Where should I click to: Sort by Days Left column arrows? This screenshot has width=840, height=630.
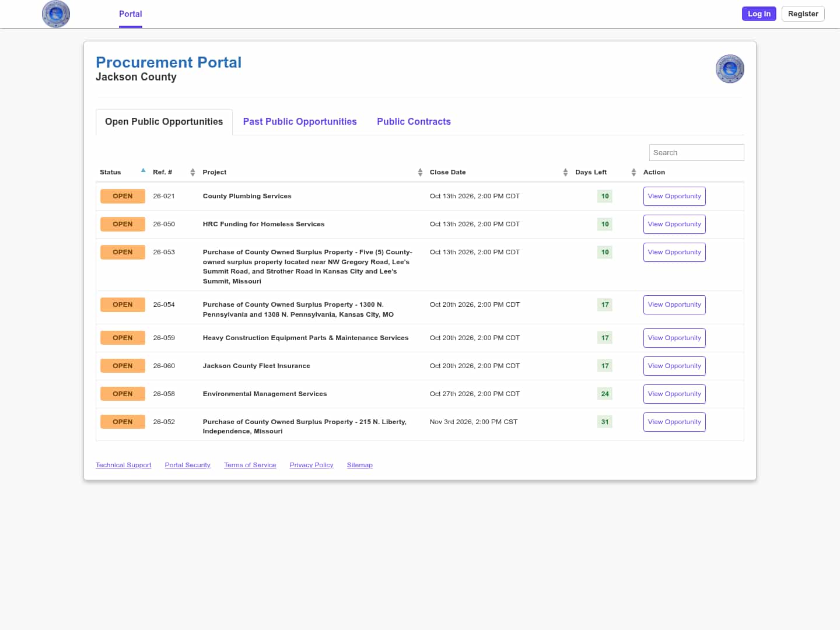(633, 172)
